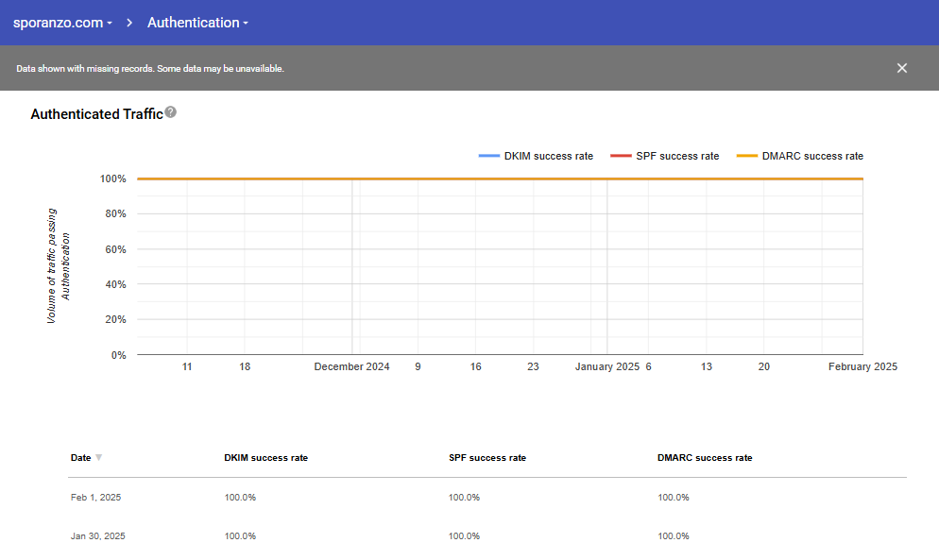Screen dimensions: 939x560
Task: Expand the Authentication dashboard dropdown
Action: click(x=197, y=23)
